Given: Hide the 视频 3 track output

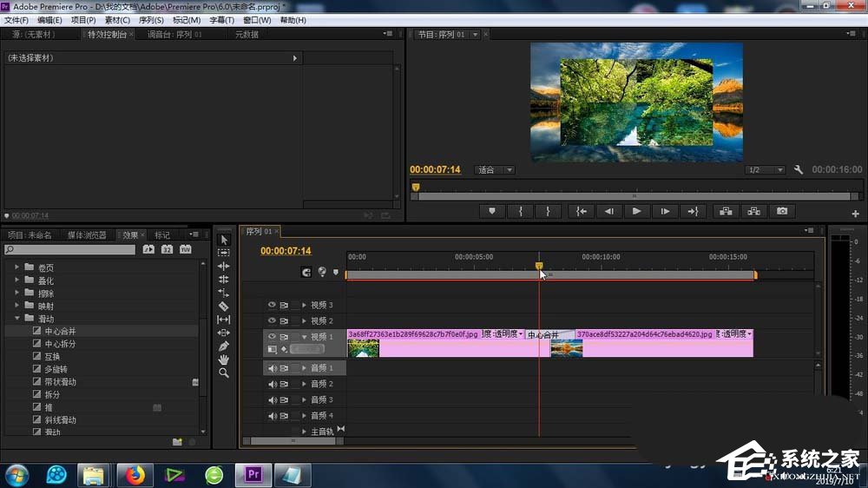Looking at the screenshot, I should 272,305.
